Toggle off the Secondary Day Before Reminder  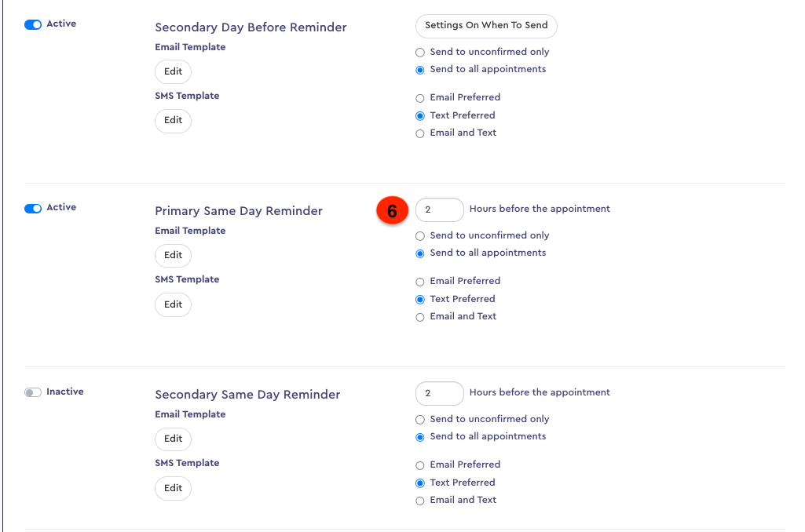click(x=31, y=24)
